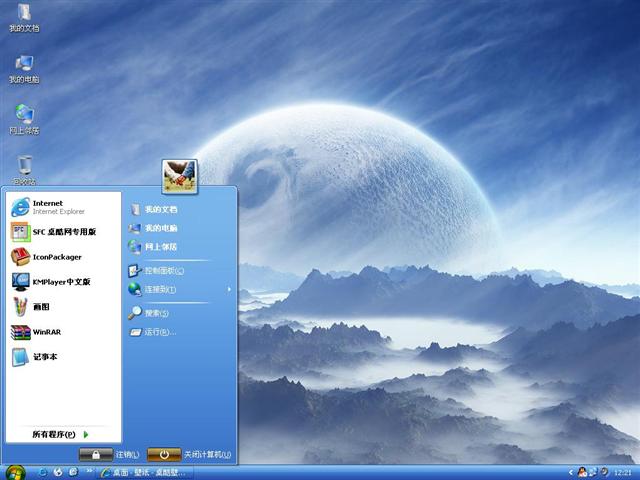
Task: Choose 搜索(S) in the Start menu
Action: click(x=155, y=313)
